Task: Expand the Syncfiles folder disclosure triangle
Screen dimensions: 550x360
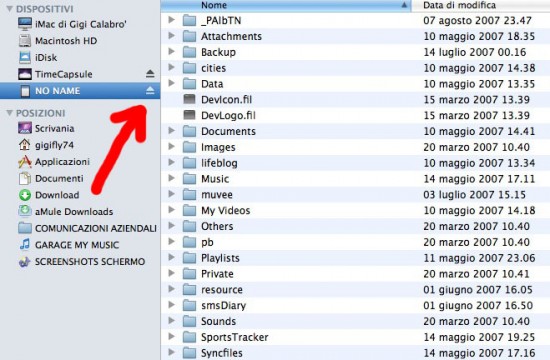Action: click(172, 352)
